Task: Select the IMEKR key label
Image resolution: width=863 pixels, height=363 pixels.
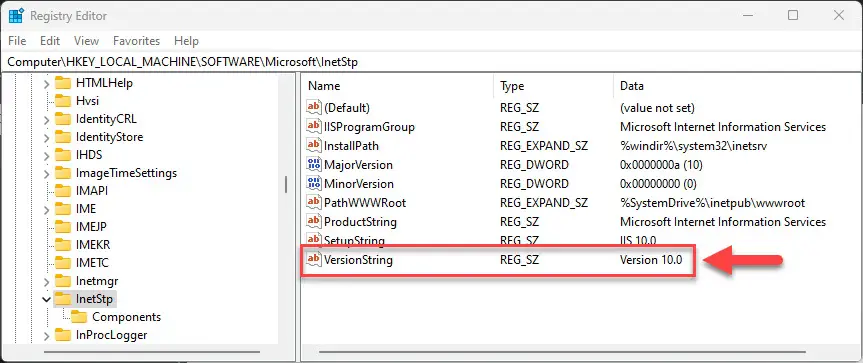Action: click(x=92, y=245)
